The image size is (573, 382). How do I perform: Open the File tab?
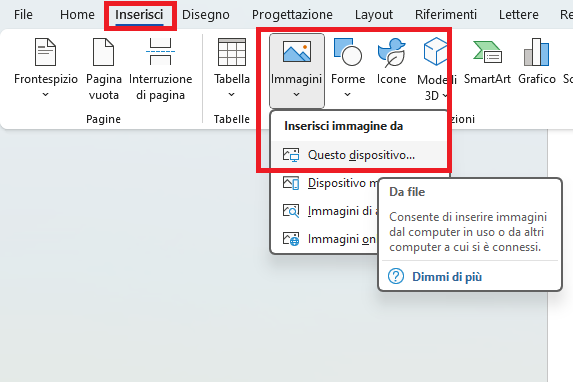pyautogui.click(x=23, y=15)
